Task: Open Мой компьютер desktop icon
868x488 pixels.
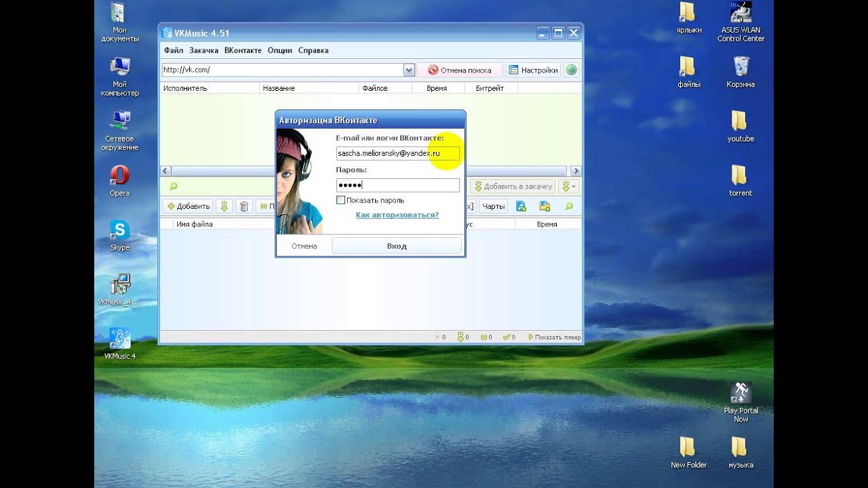Action: [120, 77]
